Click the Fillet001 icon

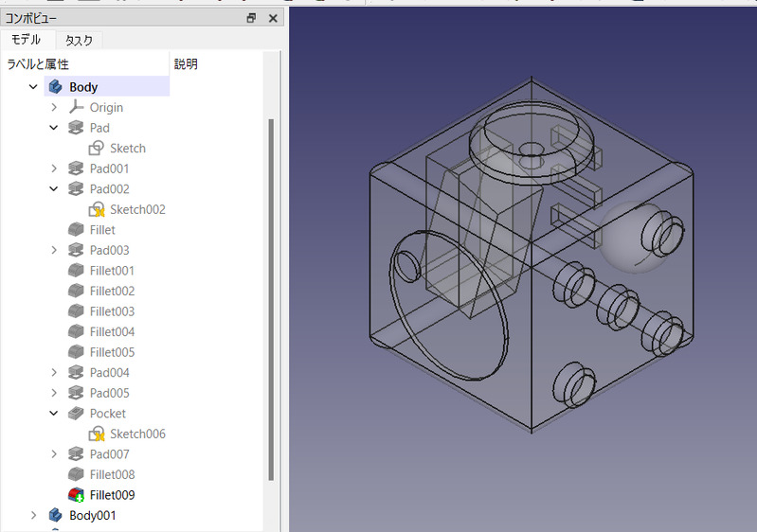76,271
